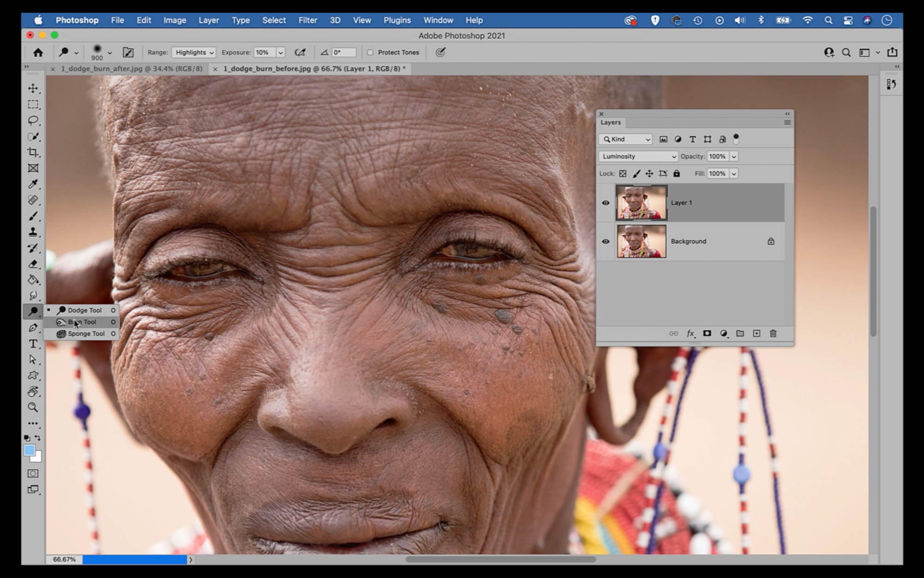Hide the Background layer
This screenshot has height=578, width=924.
606,241
